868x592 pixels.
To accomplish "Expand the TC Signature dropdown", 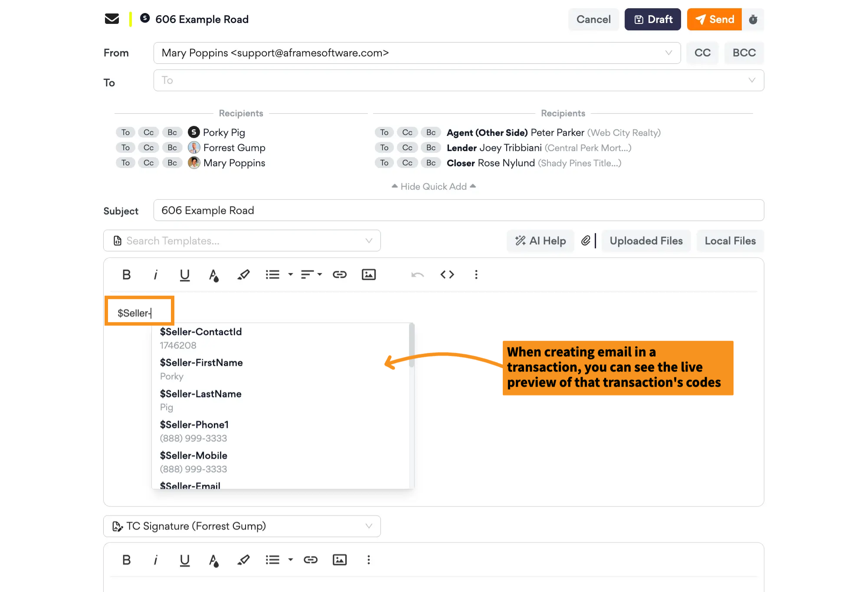I will 242,526.
